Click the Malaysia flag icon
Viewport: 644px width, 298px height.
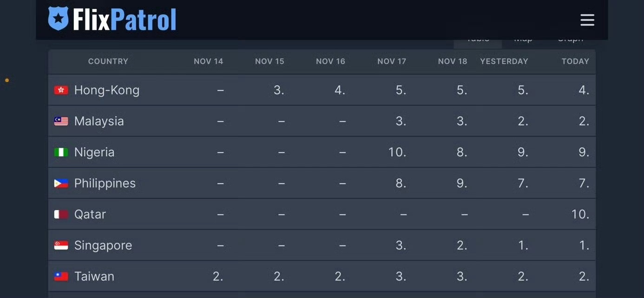(61, 121)
